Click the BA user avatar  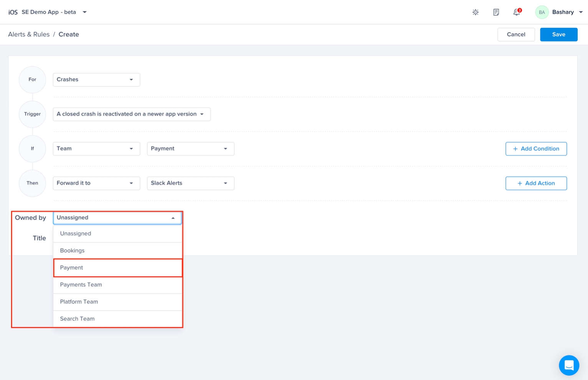pyautogui.click(x=542, y=12)
